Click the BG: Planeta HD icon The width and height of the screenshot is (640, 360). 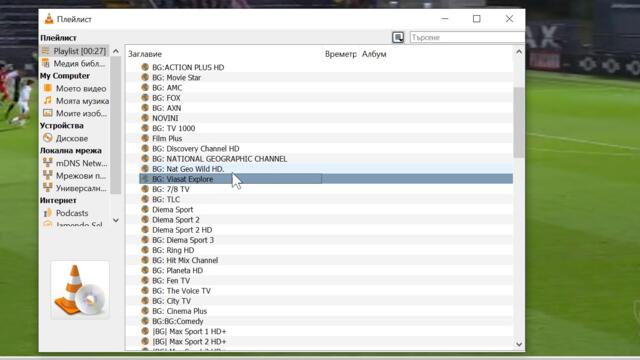pos(145,271)
